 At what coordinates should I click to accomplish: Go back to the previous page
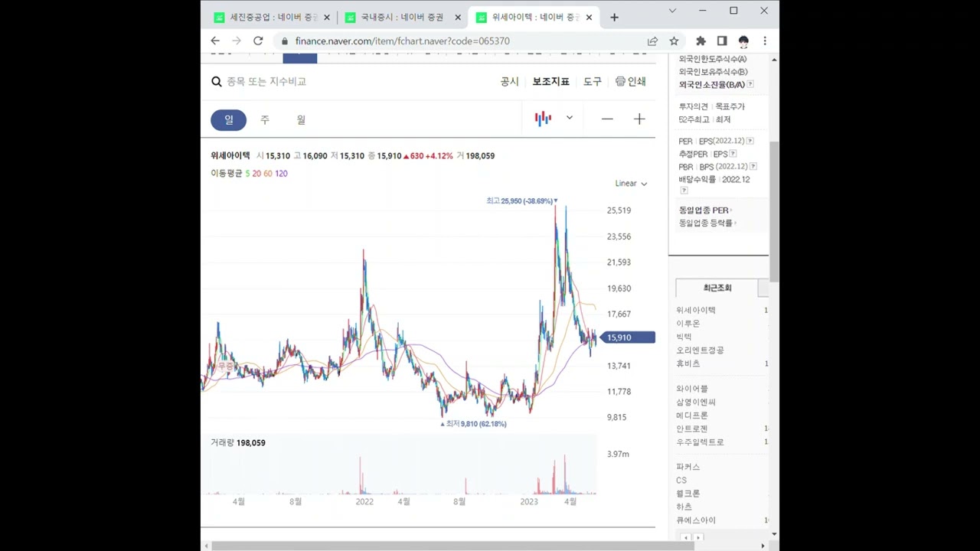click(x=215, y=41)
